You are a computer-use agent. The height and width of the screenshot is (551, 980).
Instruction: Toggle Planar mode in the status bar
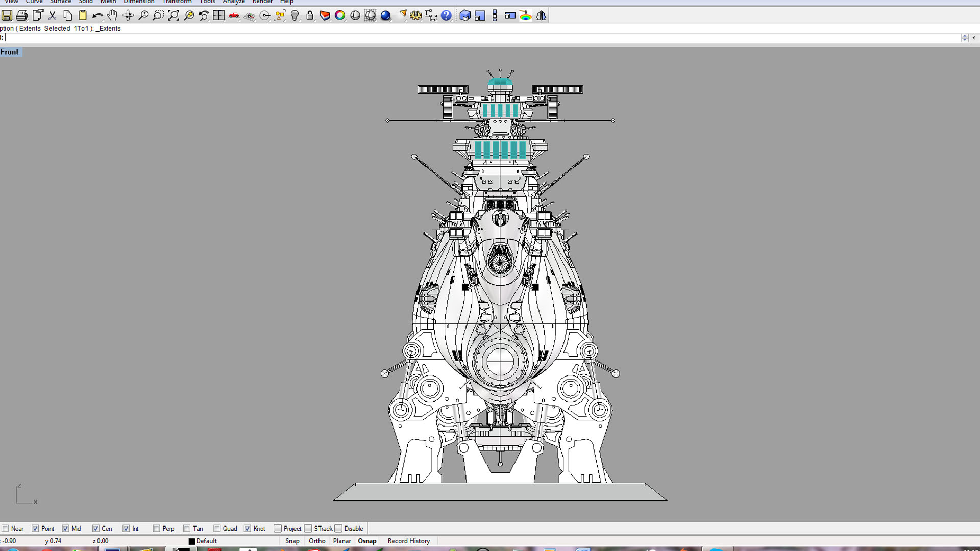[x=342, y=541]
